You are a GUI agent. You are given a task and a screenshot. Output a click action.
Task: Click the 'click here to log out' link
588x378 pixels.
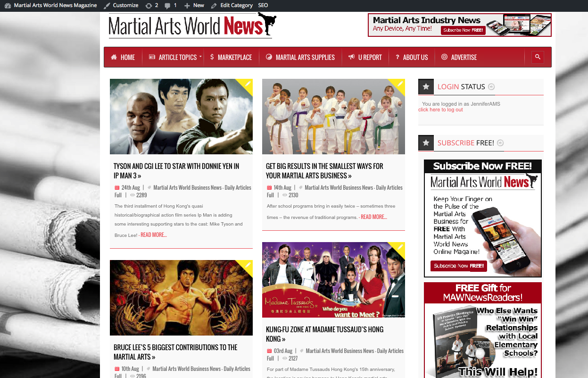(x=440, y=110)
